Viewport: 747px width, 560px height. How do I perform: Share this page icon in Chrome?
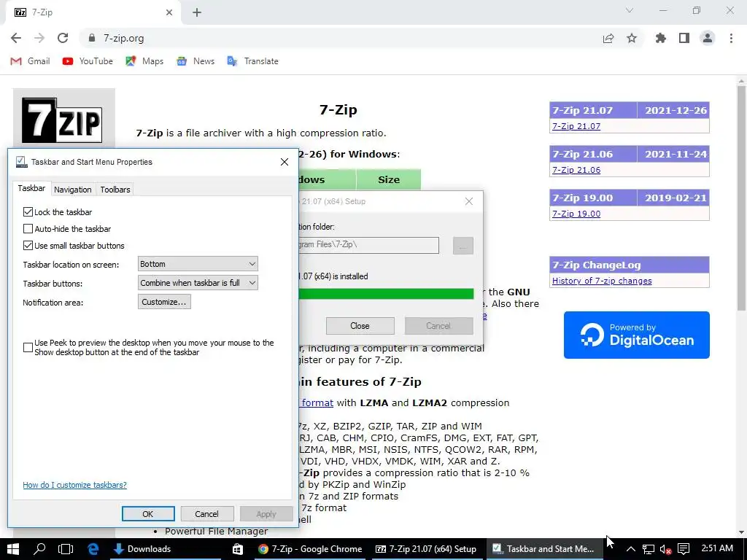click(608, 38)
